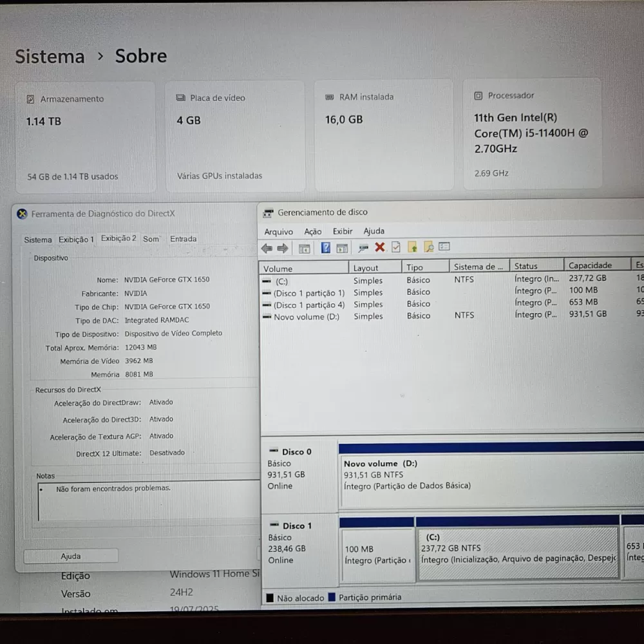The image size is (644, 644).
Task: Select the (C:) row in volume list
Action: tap(452, 280)
